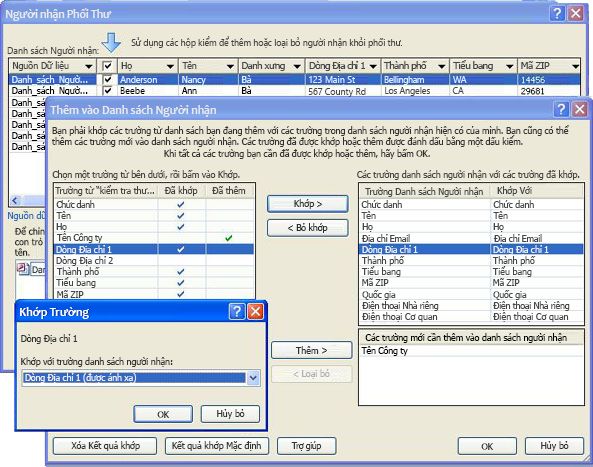Image resolution: width=593 pixels, height=467 pixels.
Task: Click Hủy bỏ in Thêm vào Danh sách dialog
Action: click(x=554, y=446)
